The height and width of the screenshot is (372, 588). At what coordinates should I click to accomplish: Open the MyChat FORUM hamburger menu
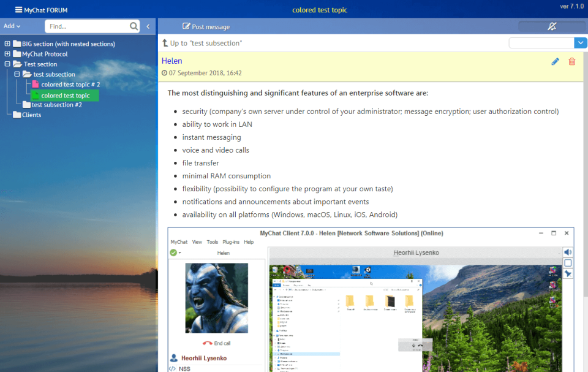18,10
